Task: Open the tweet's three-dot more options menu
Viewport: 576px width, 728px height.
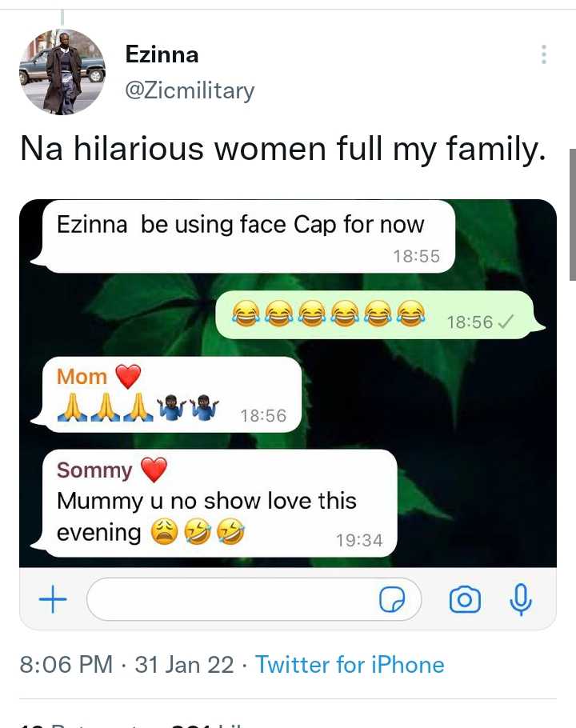Action: (543, 54)
